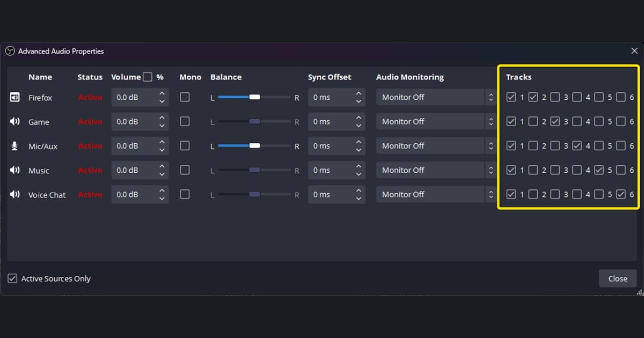Click Firefox volume spinner arrows
This screenshot has height=338, width=644.
click(162, 97)
